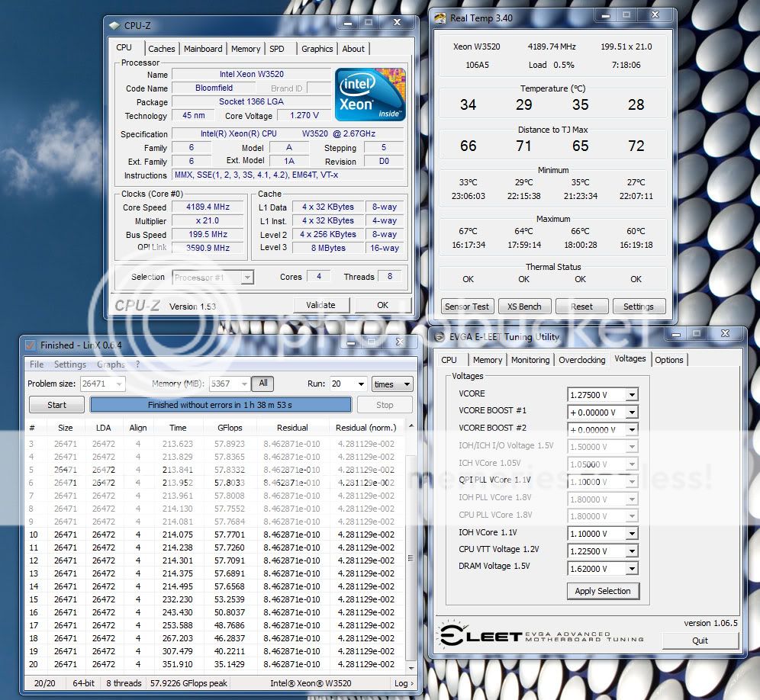Click the CPU-Z title bar icon
This screenshot has height=700, width=760.
click(x=114, y=25)
